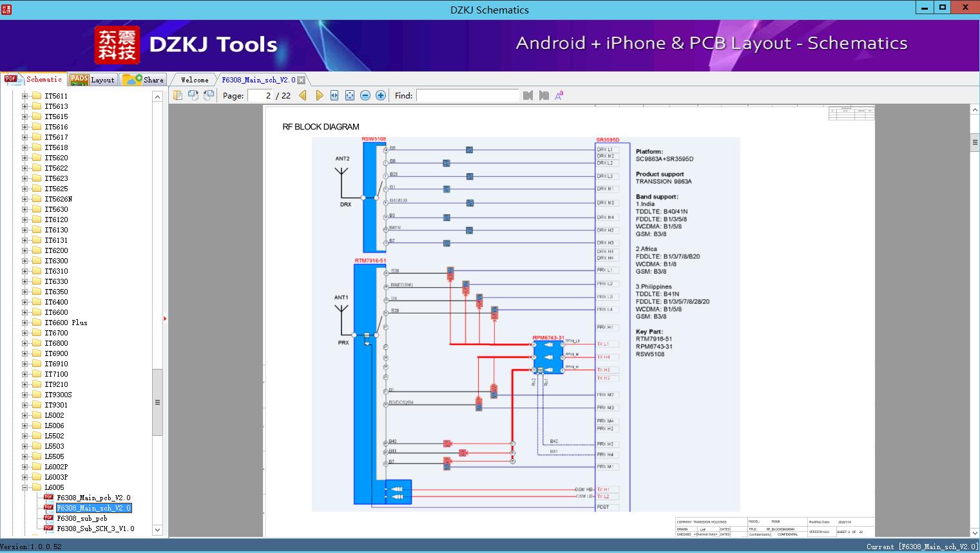Expand the IT5613 tree node
Screen dimensions: 980x553
pos(24,106)
